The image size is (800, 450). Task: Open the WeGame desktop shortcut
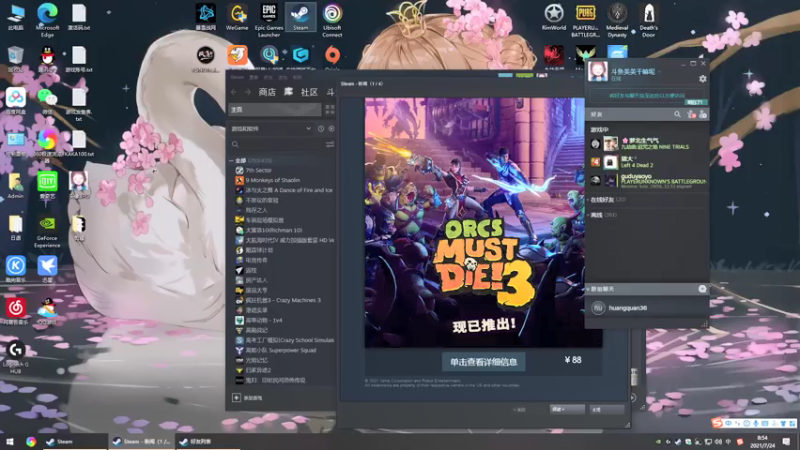[x=237, y=17]
